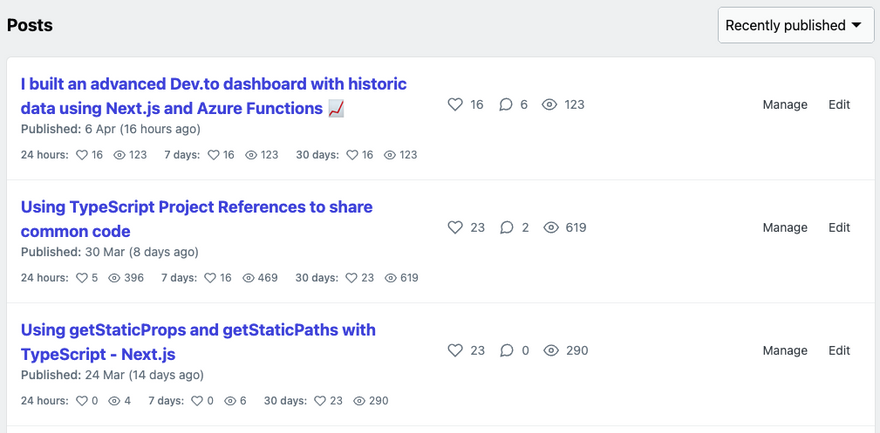
Task: Click eye icon showing 290 views, main stats
Action: click(551, 351)
